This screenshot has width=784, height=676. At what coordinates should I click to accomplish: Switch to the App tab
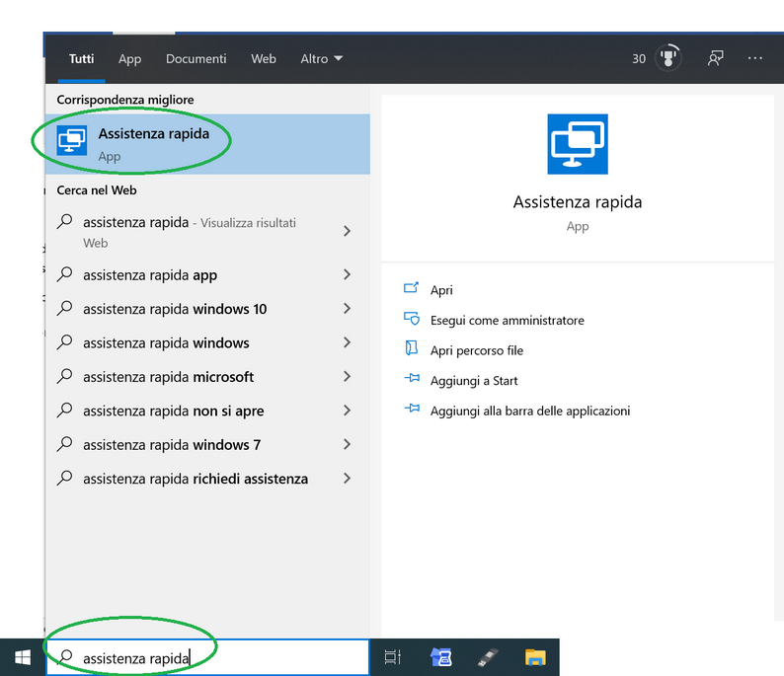(x=129, y=58)
